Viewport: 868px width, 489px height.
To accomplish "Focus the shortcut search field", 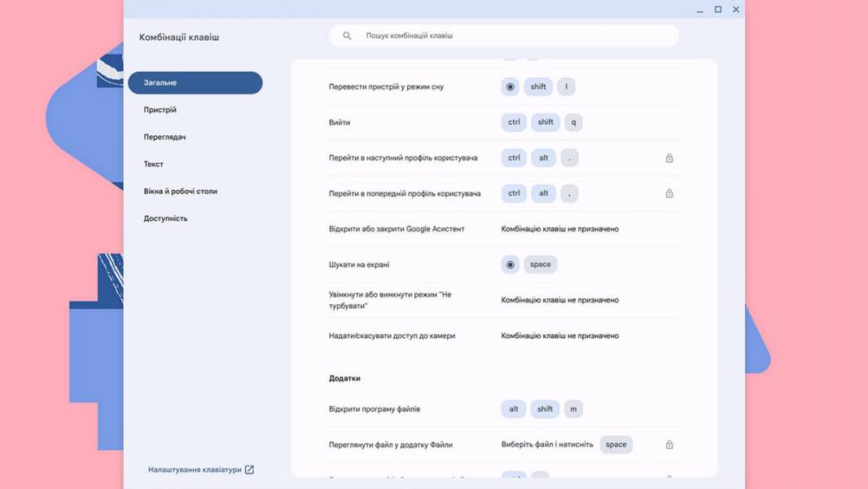I will (x=504, y=35).
